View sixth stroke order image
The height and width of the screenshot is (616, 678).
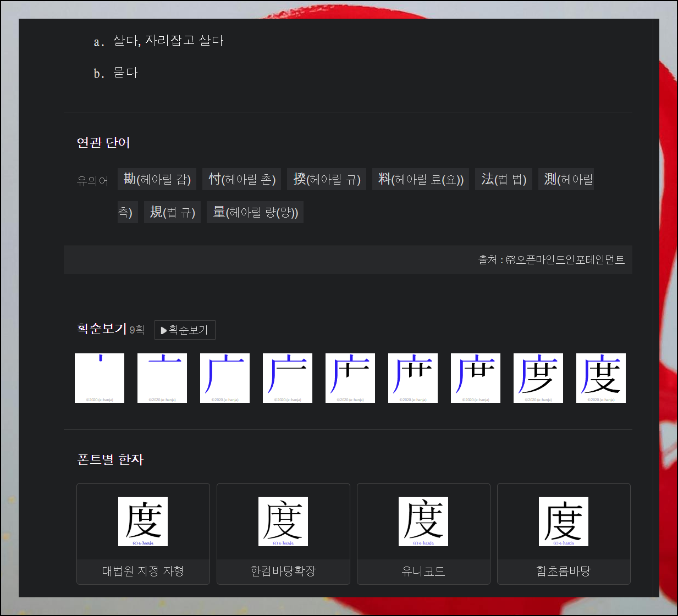coord(413,378)
